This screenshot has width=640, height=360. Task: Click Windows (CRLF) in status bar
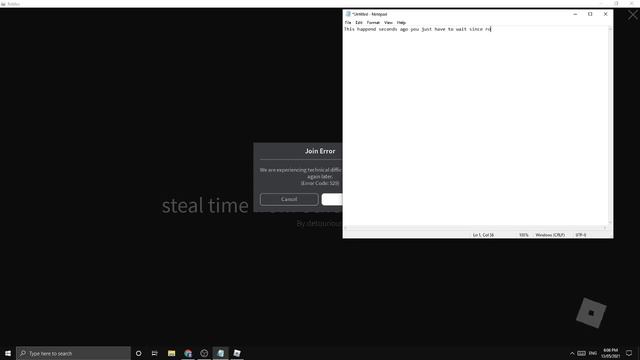(x=550, y=235)
